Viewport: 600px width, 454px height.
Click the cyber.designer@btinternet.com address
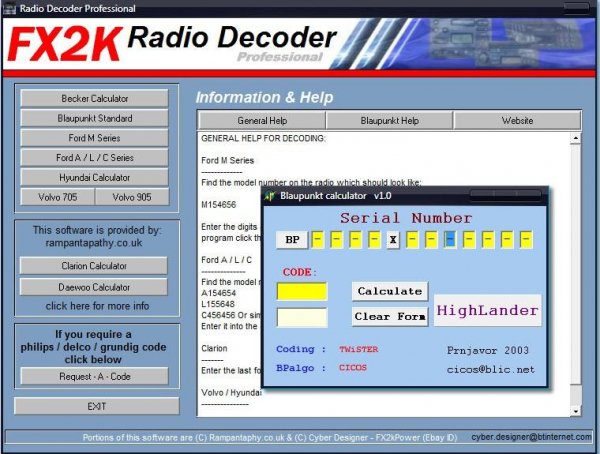click(531, 437)
